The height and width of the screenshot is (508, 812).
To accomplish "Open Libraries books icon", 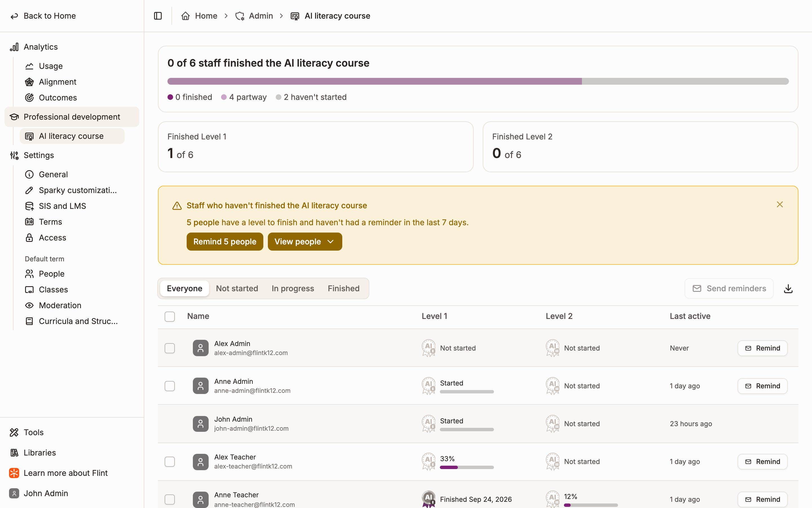I will point(14,453).
